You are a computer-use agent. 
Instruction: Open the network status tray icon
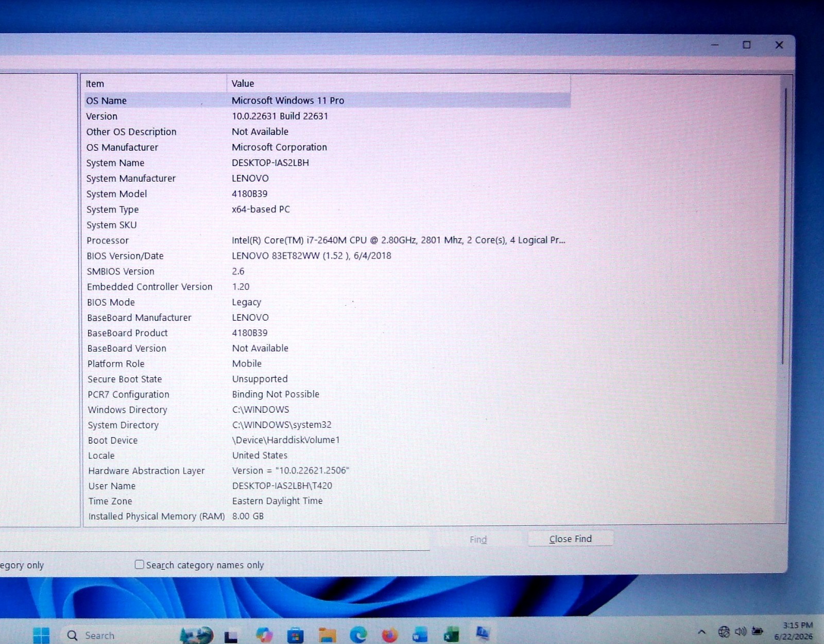tap(724, 631)
